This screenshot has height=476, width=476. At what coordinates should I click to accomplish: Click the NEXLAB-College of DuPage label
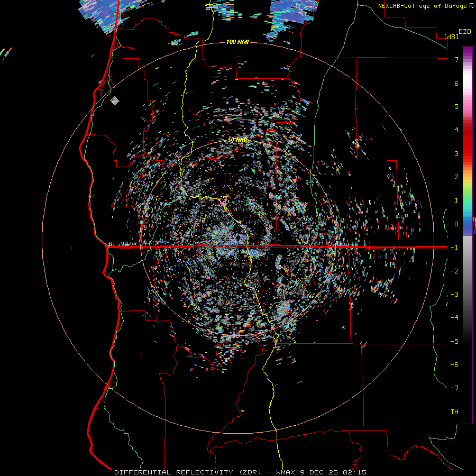click(423, 6)
